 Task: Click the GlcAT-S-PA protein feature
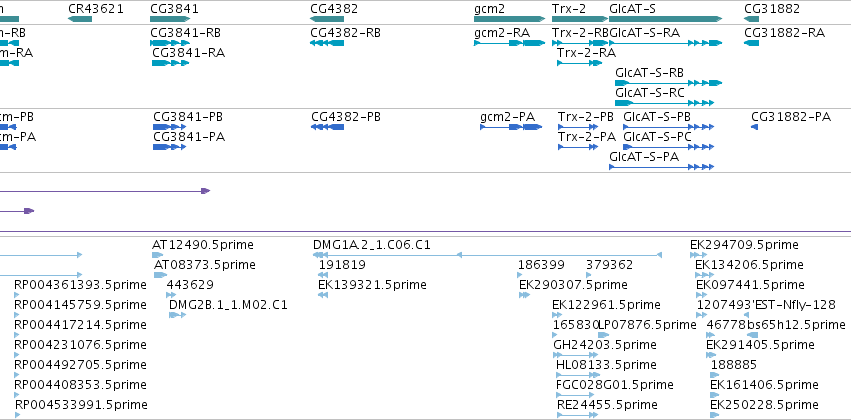(x=662, y=167)
